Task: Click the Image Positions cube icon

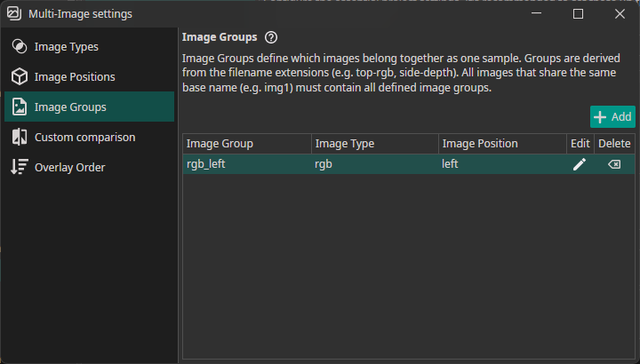Action: click(x=20, y=76)
